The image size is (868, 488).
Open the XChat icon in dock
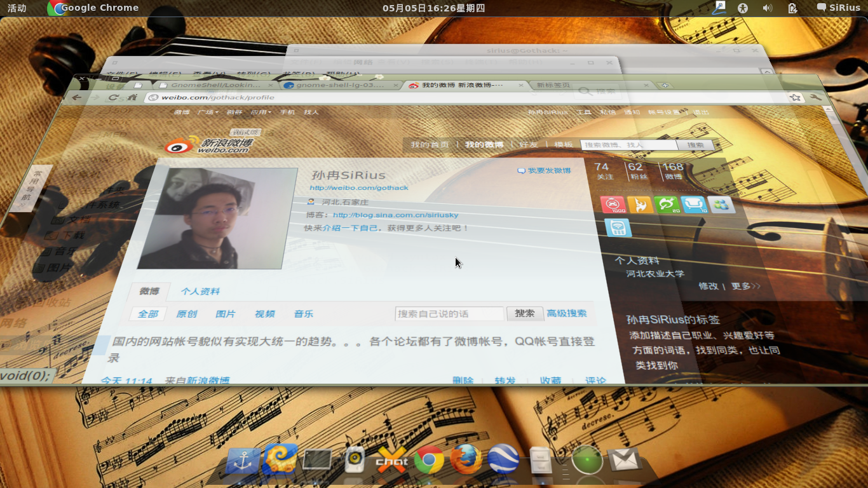pos(391,460)
